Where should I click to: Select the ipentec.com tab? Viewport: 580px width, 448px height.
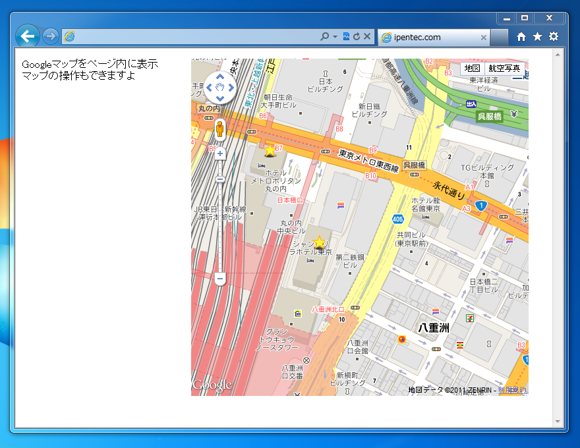pos(434,37)
